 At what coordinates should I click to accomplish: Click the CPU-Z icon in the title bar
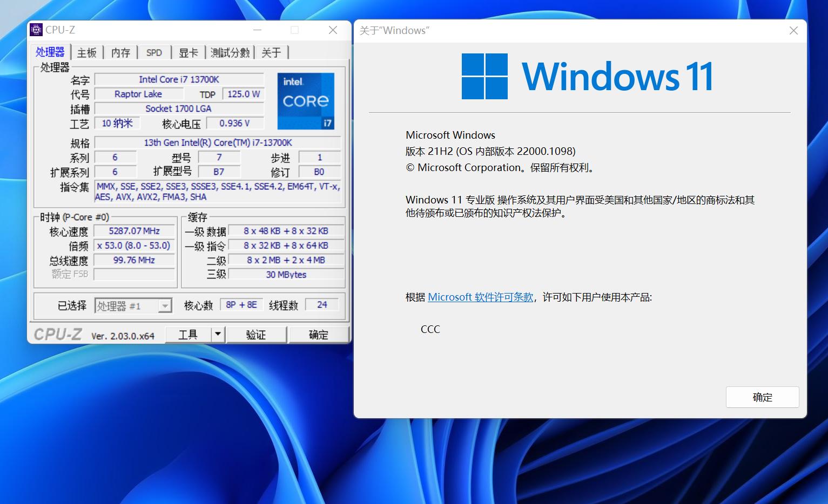36,29
